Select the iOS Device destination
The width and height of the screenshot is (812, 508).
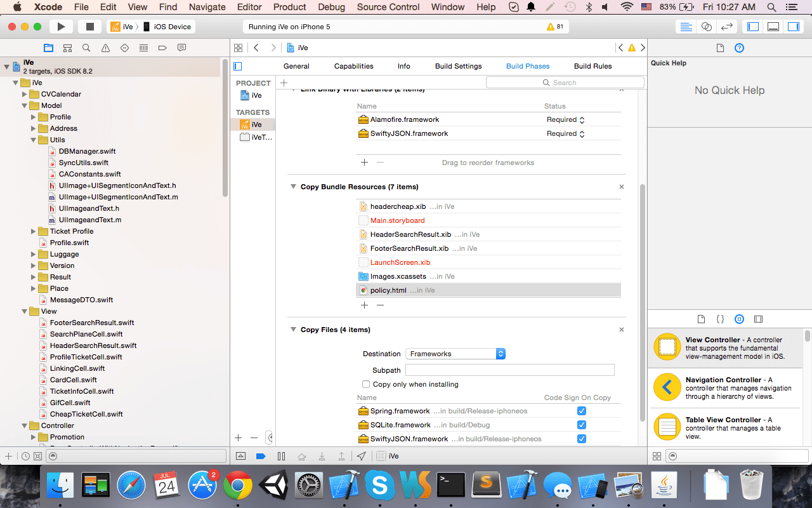tap(167, 27)
